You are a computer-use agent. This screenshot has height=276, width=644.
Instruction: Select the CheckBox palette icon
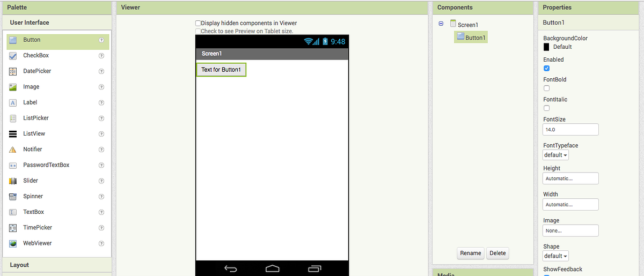pos(13,56)
